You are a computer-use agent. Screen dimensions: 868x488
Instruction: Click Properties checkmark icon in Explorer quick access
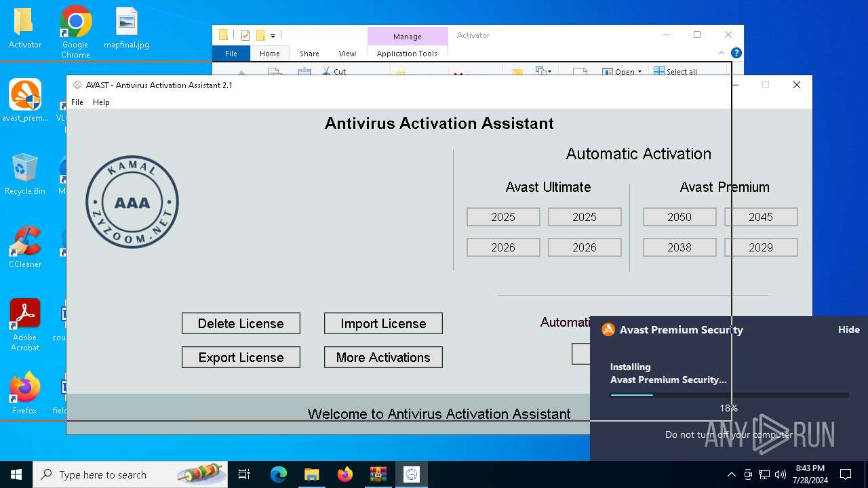pyautogui.click(x=245, y=35)
